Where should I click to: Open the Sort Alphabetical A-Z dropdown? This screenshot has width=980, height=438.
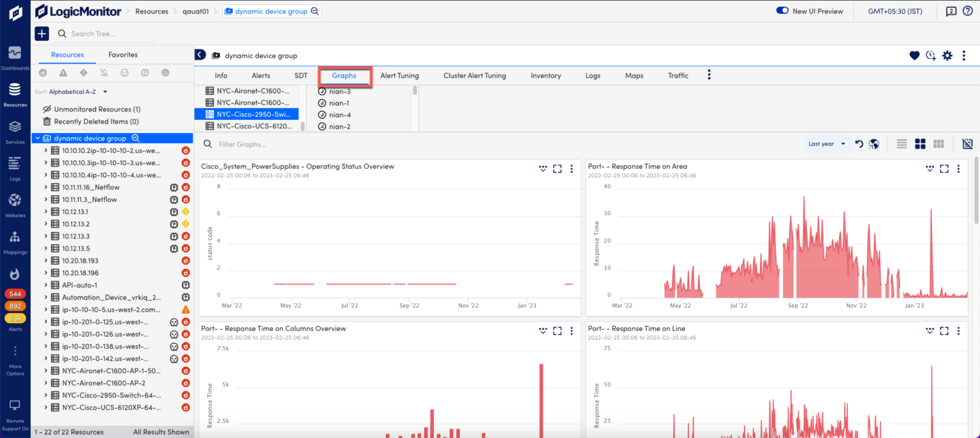tap(72, 91)
